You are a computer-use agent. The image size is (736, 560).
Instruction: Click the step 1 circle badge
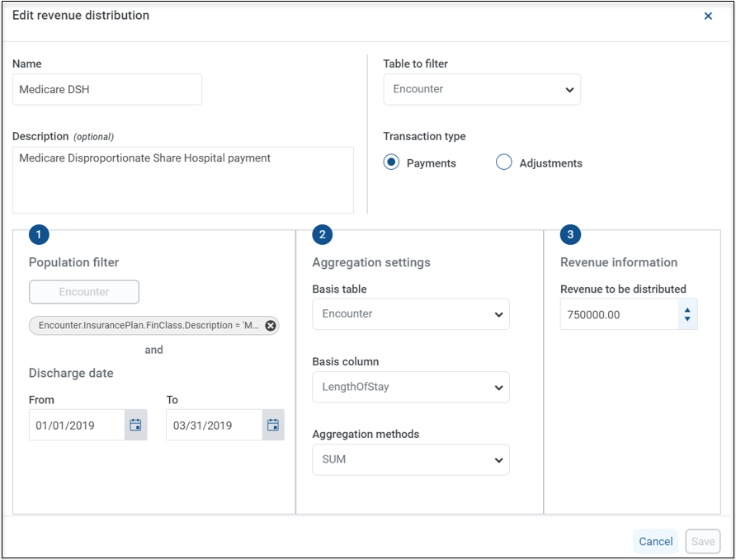tap(39, 234)
